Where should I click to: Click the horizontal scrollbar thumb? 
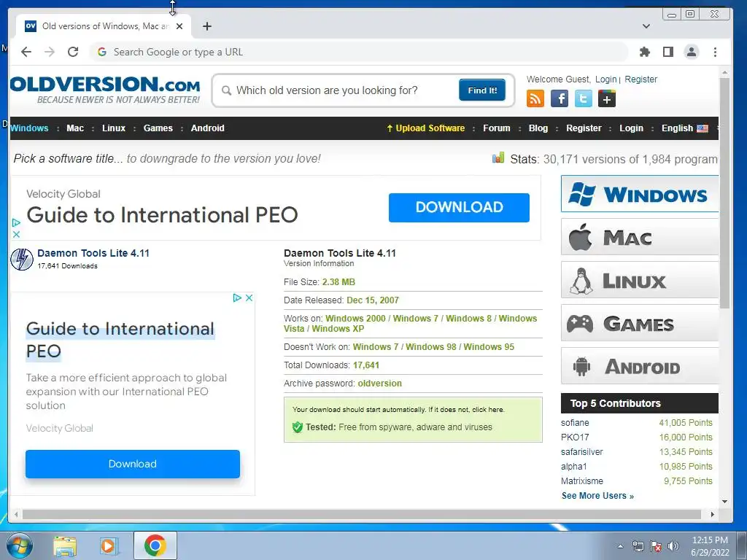point(362,514)
